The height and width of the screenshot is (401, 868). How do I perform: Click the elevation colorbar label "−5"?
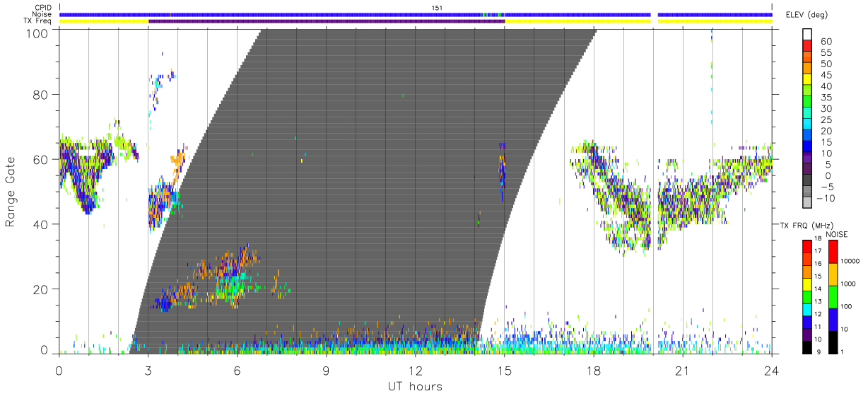tap(826, 187)
